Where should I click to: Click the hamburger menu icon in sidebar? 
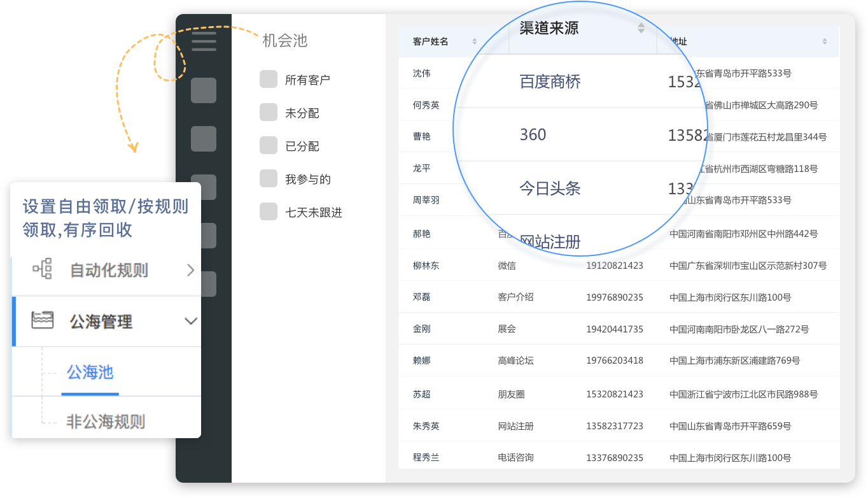point(204,41)
